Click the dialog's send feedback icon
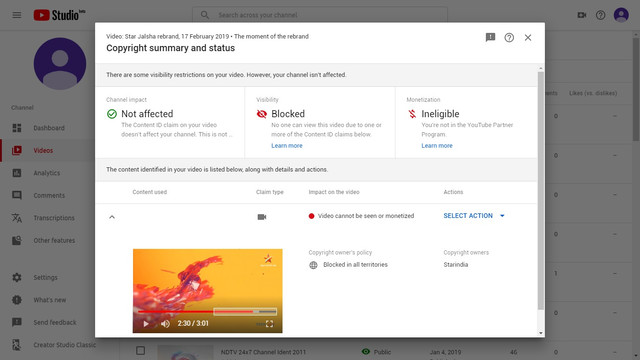The width and height of the screenshot is (640, 360). 490,38
